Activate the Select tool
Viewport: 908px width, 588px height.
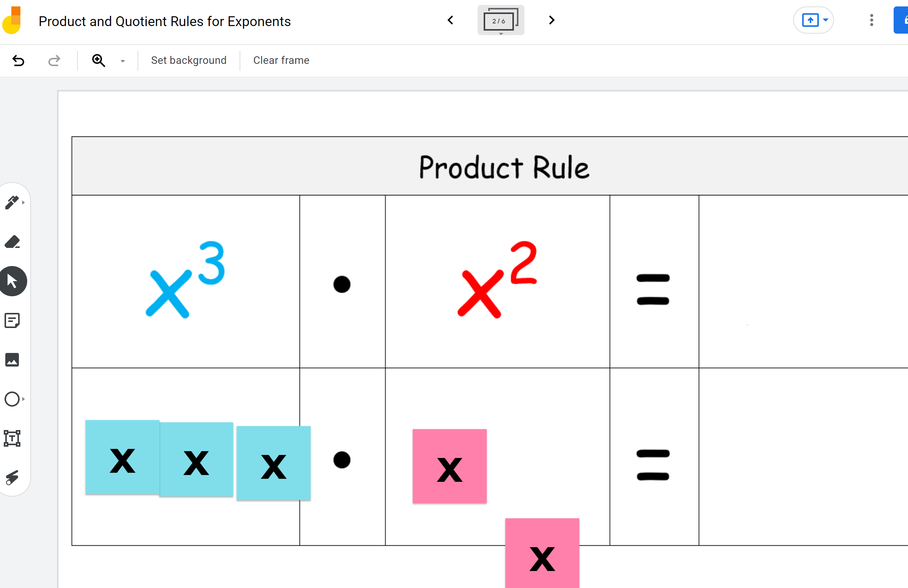12,281
